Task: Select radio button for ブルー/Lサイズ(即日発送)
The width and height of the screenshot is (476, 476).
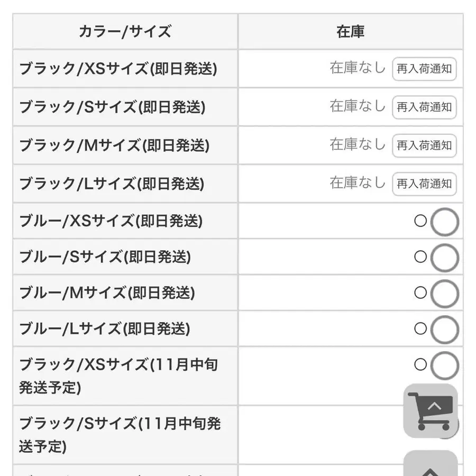Action: pyautogui.click(x=444, y=330)
